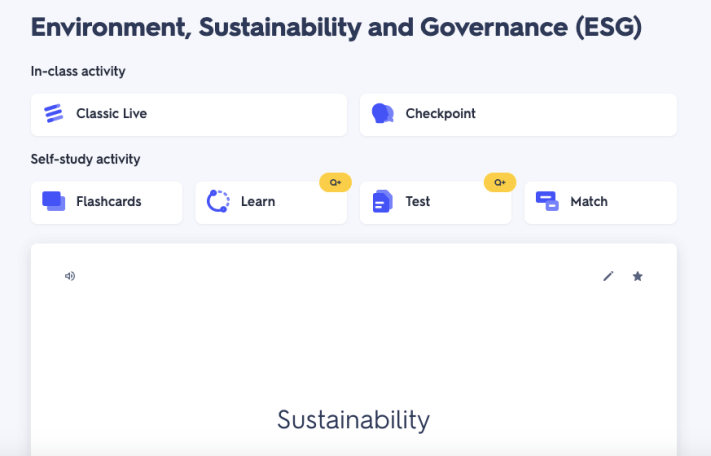Viewport: 711px width, 456px height.
Task: Open the Classic Live activity label
Action: [111, 114]
